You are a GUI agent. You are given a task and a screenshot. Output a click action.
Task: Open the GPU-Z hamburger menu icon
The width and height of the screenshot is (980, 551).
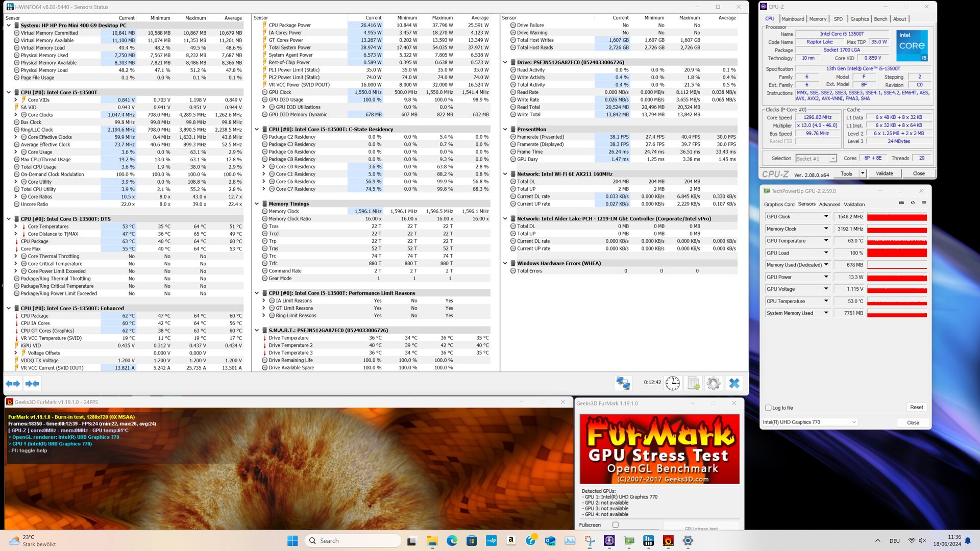pyautogui.click(x=924, y=203)
